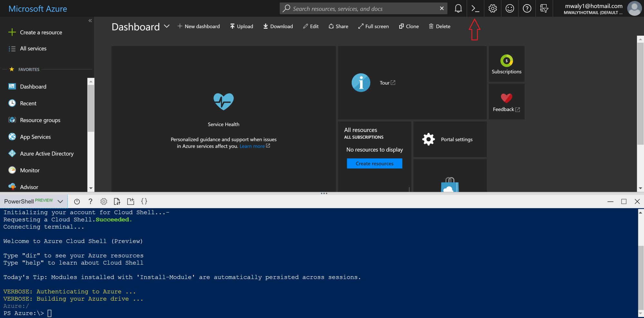Open the Feedback heart tile
This screenshot has width=644, height=318.
point(506,102)
